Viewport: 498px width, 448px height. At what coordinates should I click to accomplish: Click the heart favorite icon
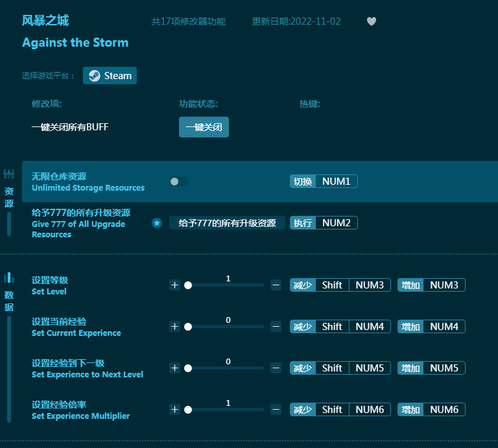[372, 21]
